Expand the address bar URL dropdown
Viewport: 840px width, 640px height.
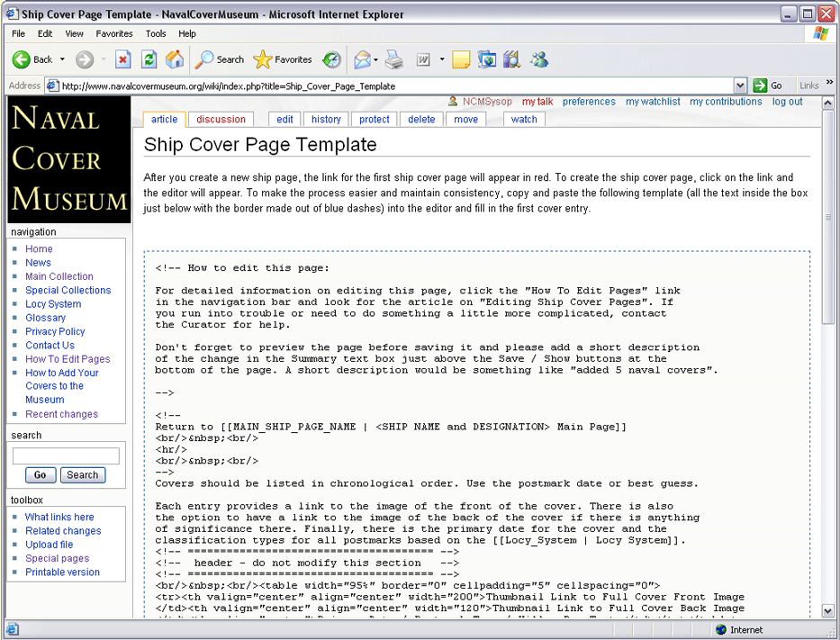(740, 86)
